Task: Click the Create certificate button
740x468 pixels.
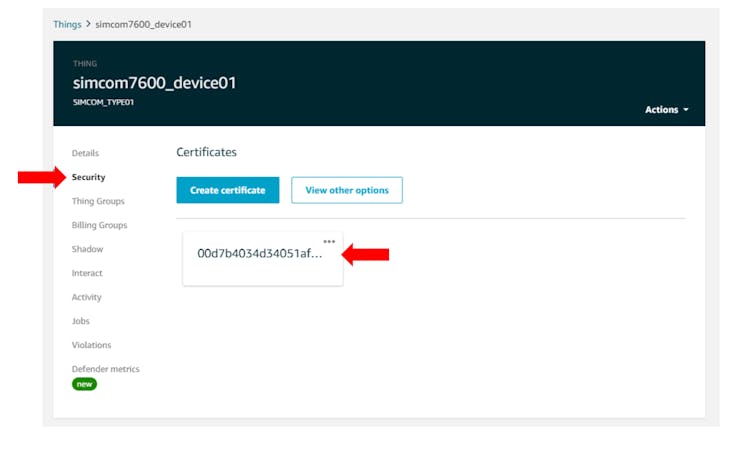Action: pyautogui.click(x=227, y=190)
